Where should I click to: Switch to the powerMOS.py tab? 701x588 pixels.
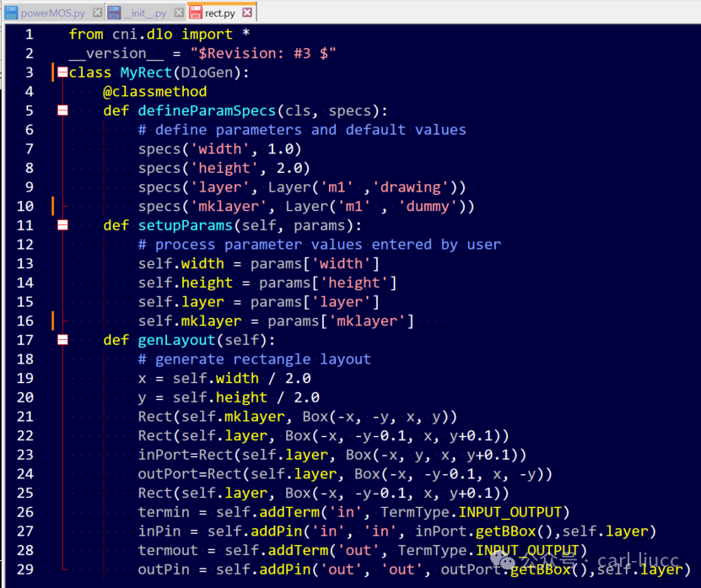(x=53, y=13)
